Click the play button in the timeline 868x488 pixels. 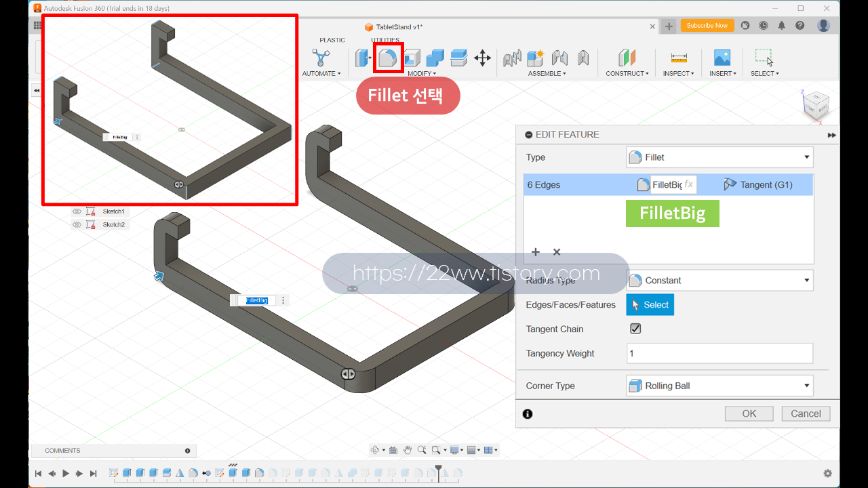pyautogui.click(x=66, y=474)
